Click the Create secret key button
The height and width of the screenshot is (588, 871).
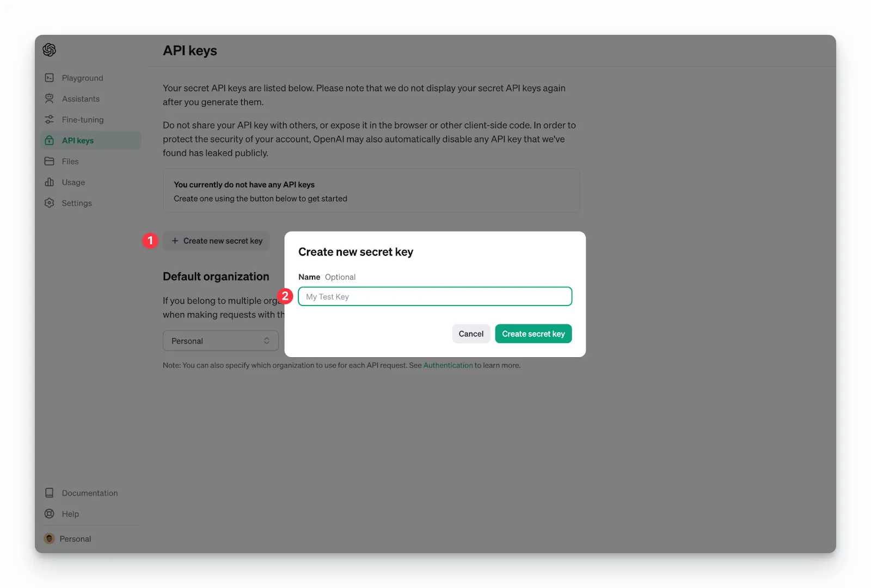click(x=533, y=334)
